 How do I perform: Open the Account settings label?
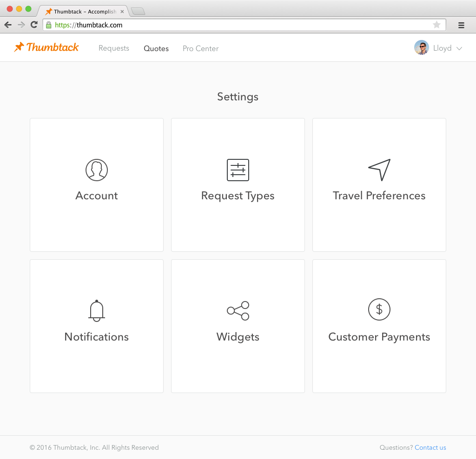[97, 196]
